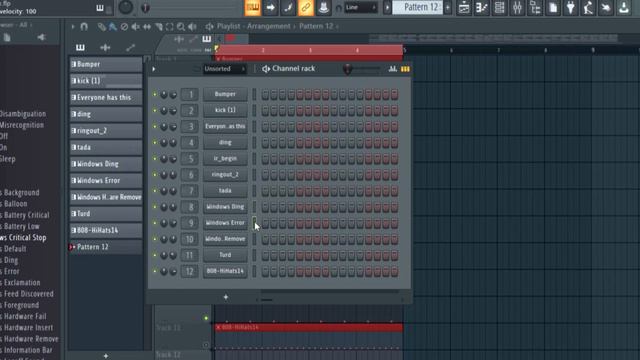Select the playlist Delete tool

[x=124, y=27]
